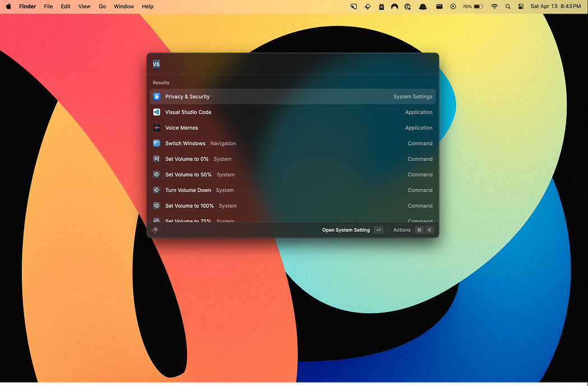
Task: Open the Go menu
Action: [102, 6]
